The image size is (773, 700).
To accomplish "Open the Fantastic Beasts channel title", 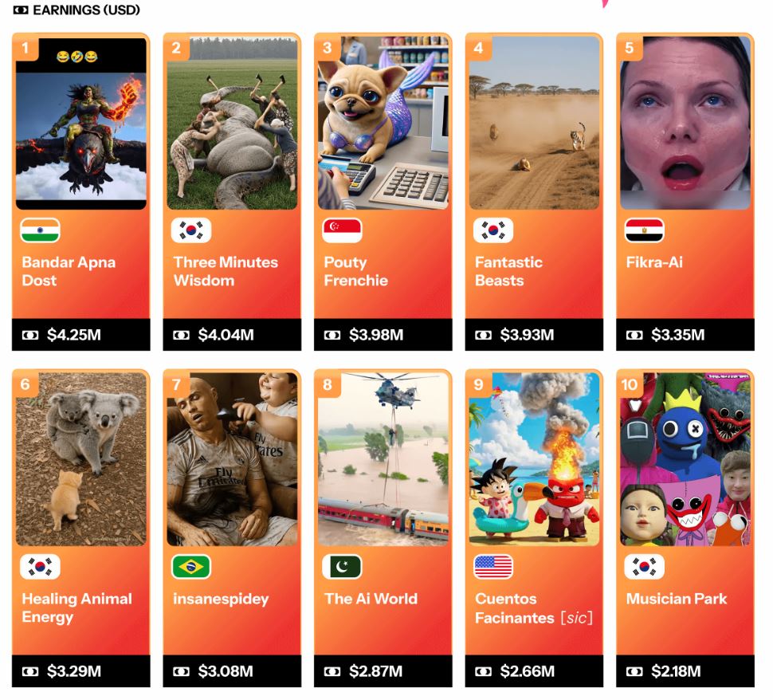I will click(508, 271).
